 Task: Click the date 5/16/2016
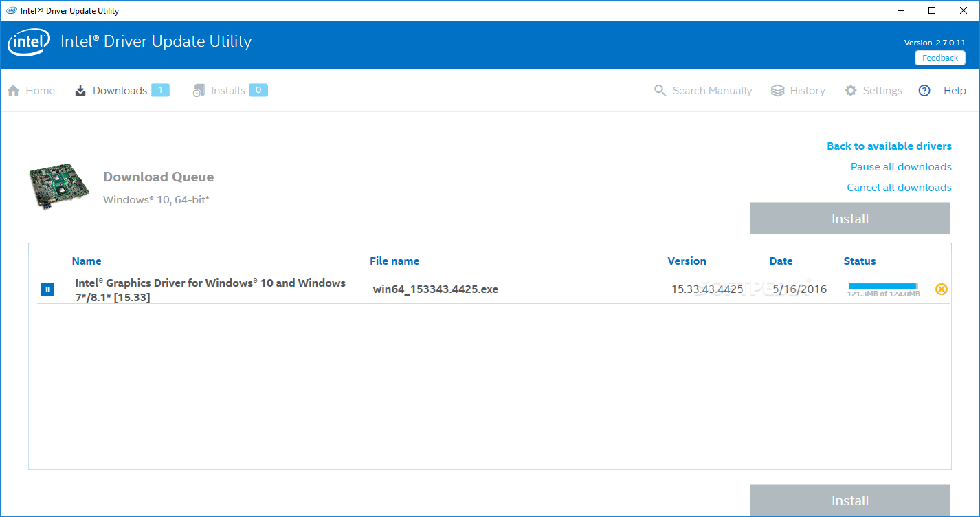click(x=799, y=289)
